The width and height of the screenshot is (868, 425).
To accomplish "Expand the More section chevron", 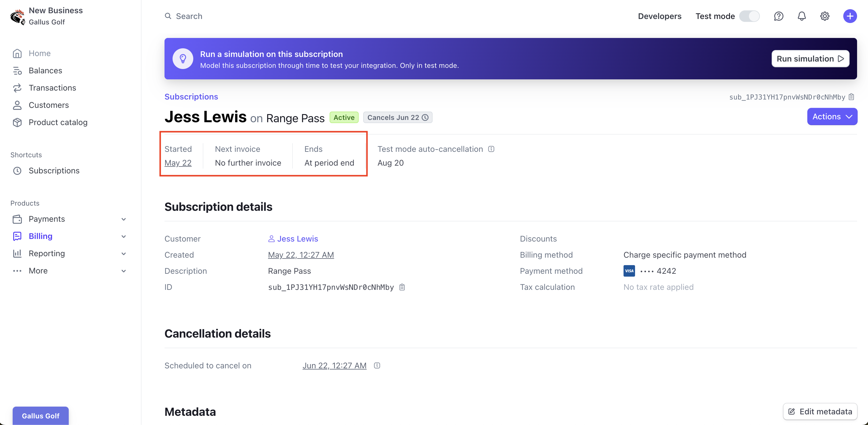I will (124, 271).
